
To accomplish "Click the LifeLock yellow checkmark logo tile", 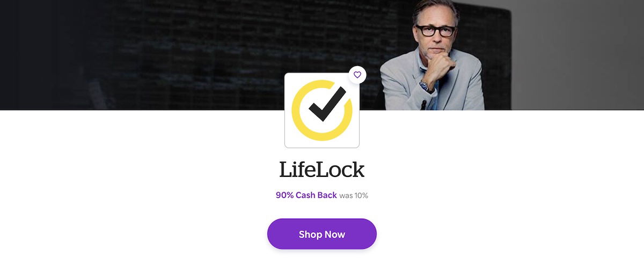I will pos(322,110).
